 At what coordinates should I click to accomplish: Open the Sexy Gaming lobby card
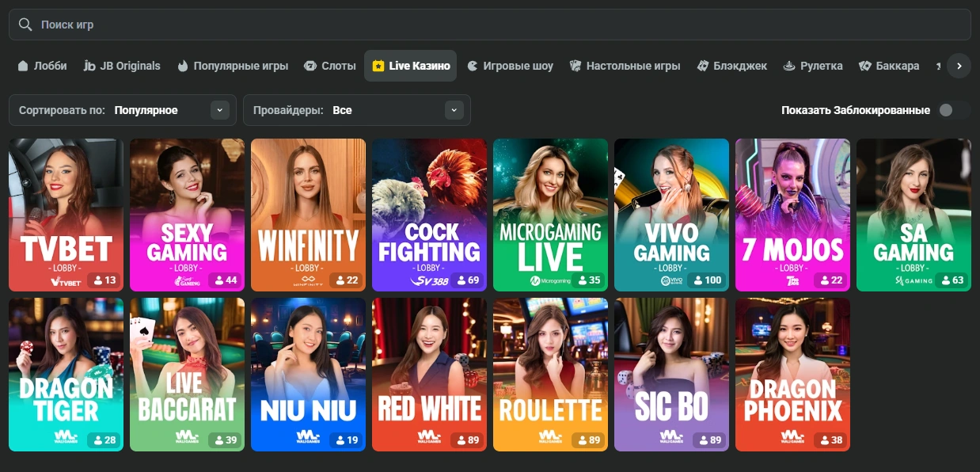click(x=187, y=215)
